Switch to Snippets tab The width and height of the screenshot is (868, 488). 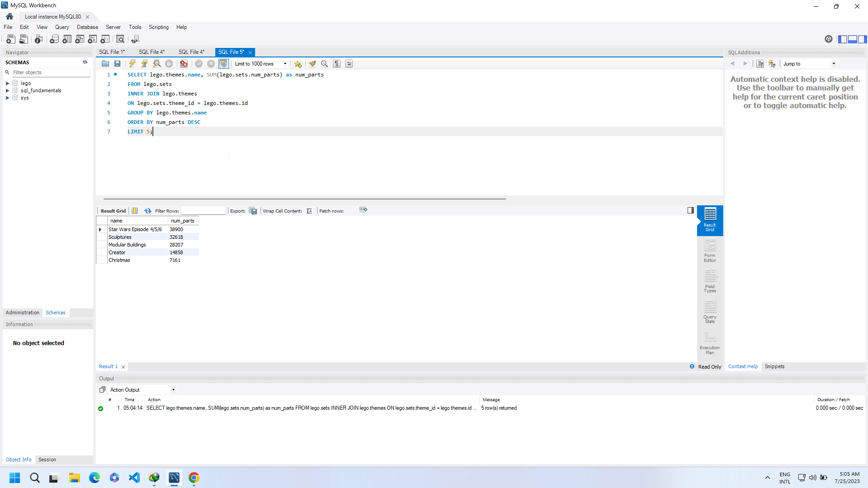(774, 366)
